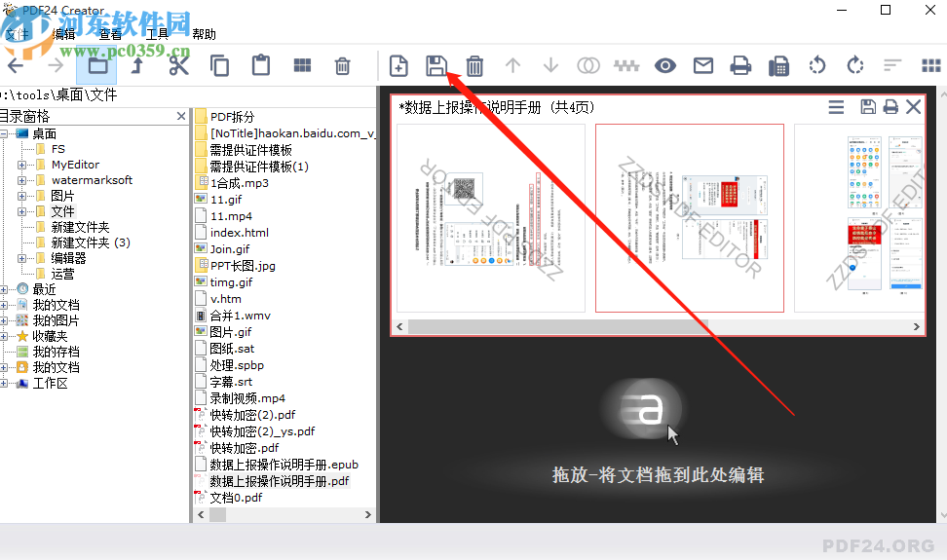Expand the 编辑器 folder node
This screenshot has width=947, height=560.
point(21,258)
